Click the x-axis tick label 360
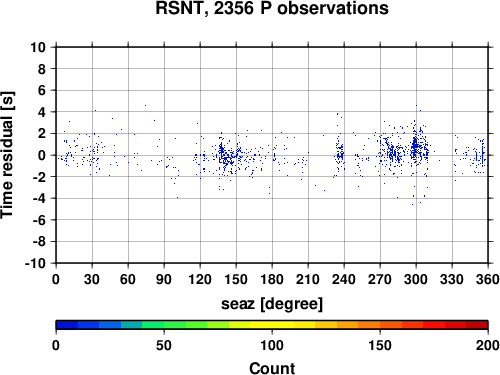Image resolution: width=500 pixels, height=375 pixels. click(x=488, y=279)
